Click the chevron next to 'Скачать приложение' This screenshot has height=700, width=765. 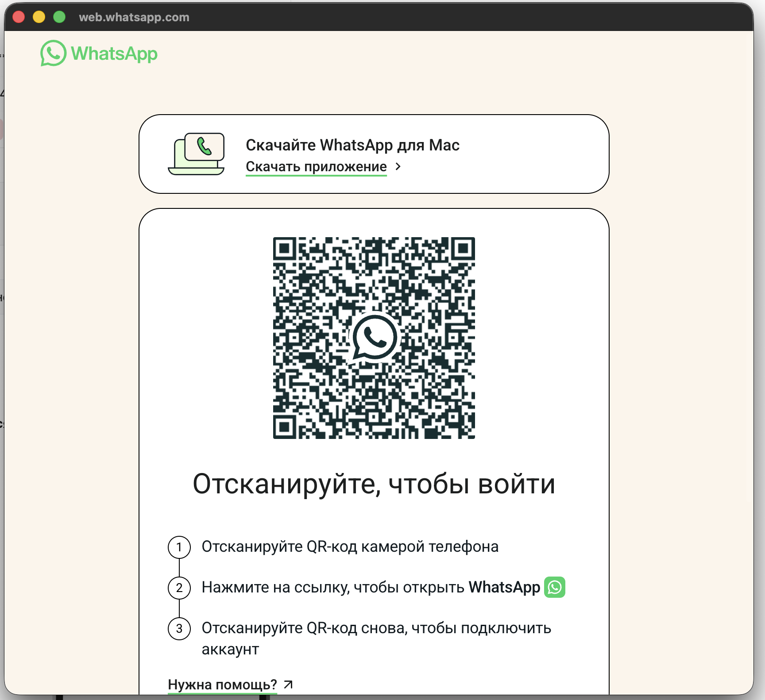click(x=398, y=166)
